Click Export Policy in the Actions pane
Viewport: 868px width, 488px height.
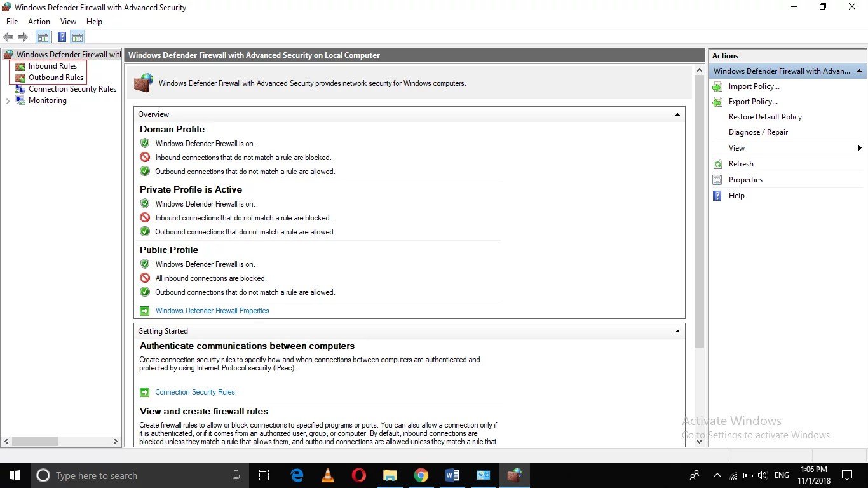(x=753, y=102)
